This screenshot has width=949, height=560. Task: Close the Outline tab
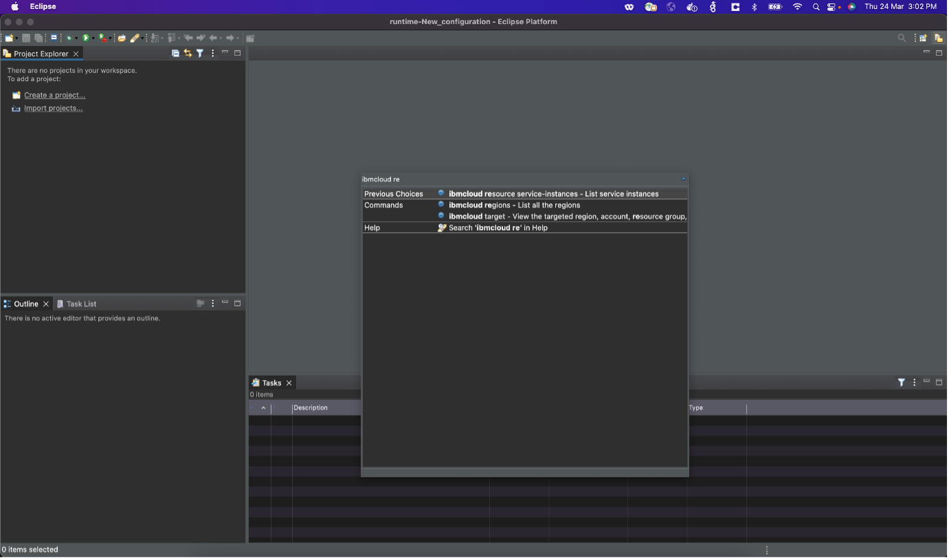46,304
